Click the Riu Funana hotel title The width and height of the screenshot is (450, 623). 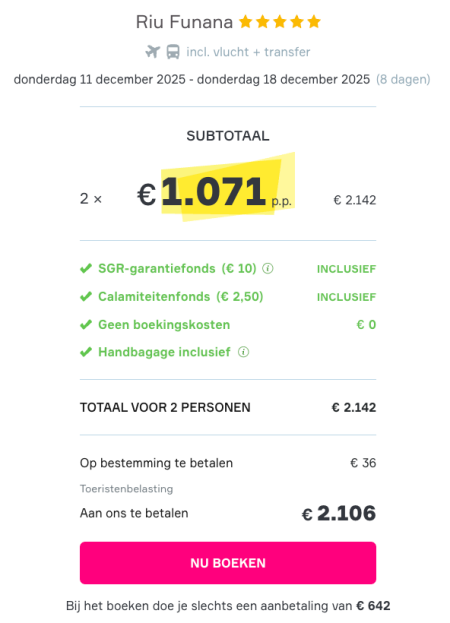[184, 22]
